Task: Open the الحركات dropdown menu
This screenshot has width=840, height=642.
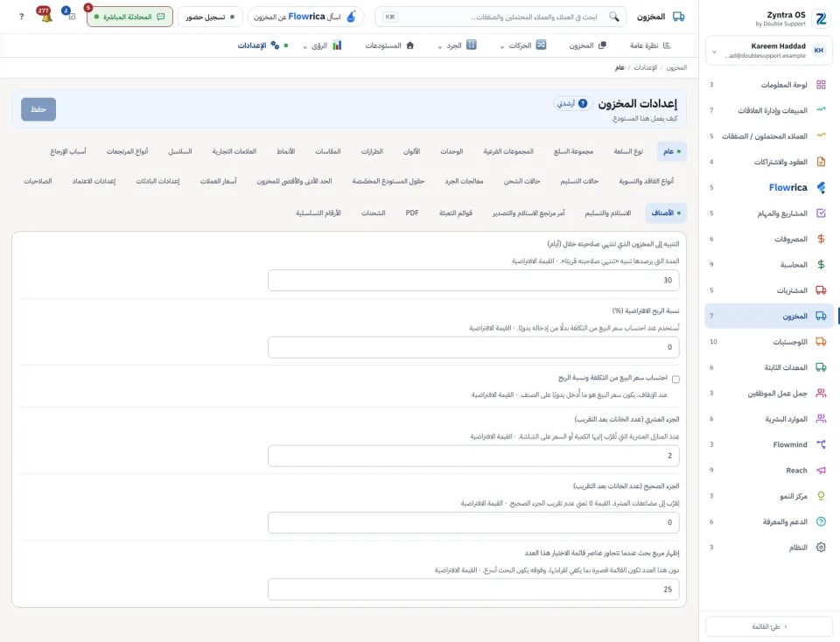Action: (523, 45)
